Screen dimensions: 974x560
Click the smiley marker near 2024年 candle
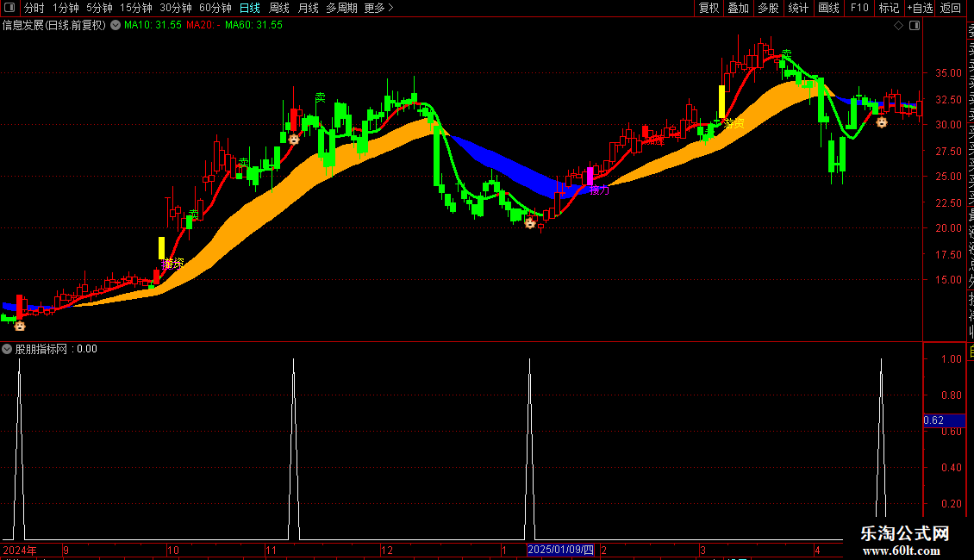(20, 326)
